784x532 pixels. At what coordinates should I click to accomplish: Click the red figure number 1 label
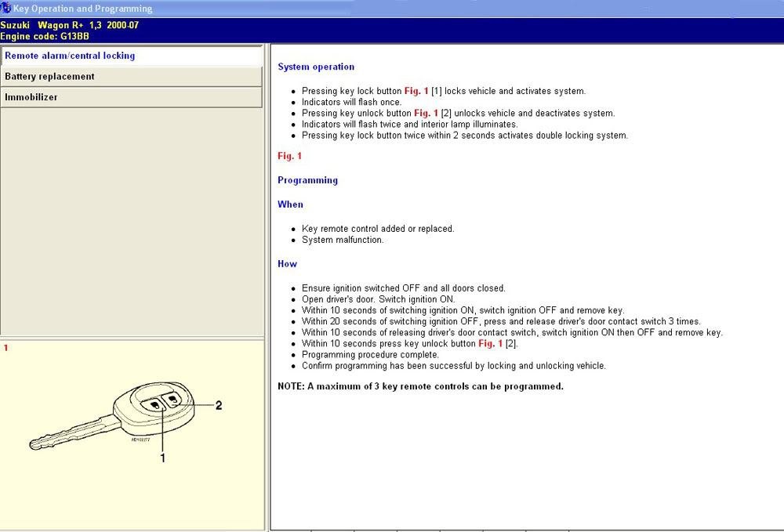point(6,347)
